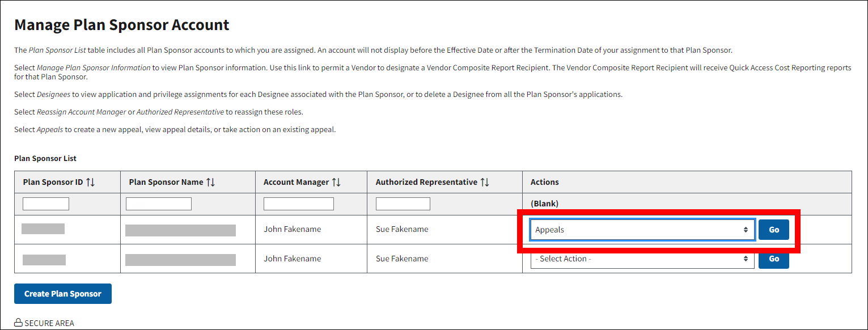868x330 pixels.
Task: Select the Account Manager filter input
Action: [x=299, y=204]
